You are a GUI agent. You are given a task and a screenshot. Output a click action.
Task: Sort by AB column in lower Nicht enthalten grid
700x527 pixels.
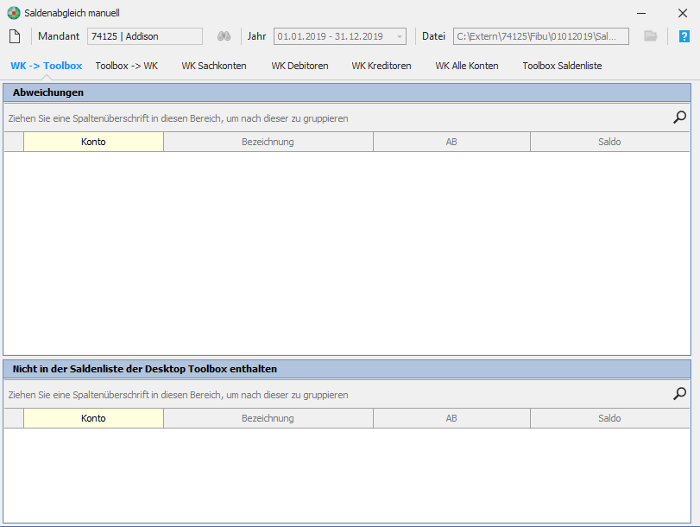tap(452, 418)
